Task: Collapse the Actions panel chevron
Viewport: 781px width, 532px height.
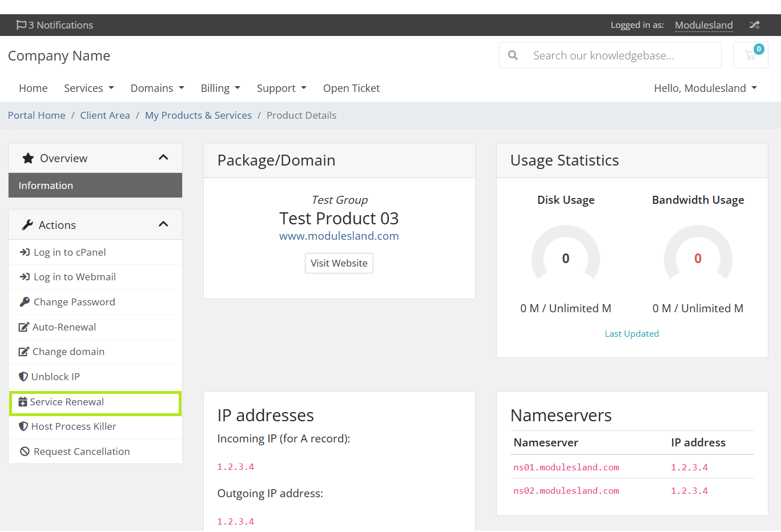Action: 163,224
